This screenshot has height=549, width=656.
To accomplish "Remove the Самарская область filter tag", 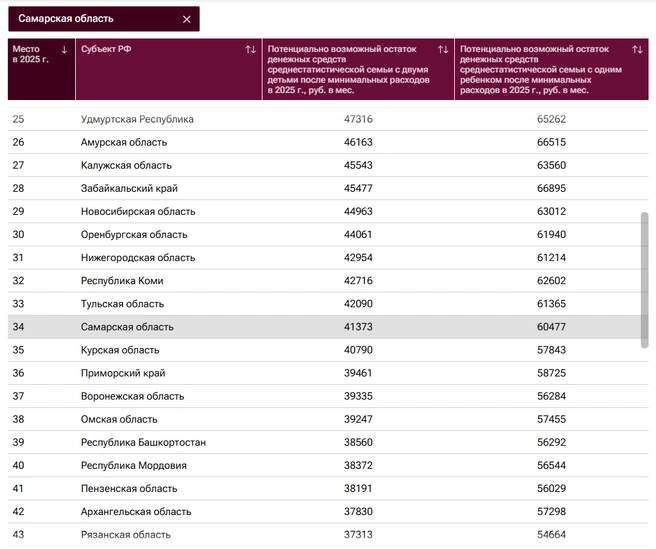I will [x=187, y=19].
